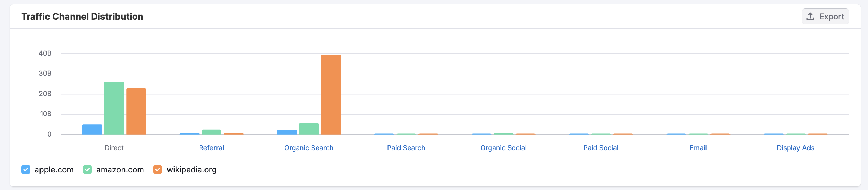Click the blue apple.com Organic Search bar
868x190 pixels.
[x=287, y=132]
